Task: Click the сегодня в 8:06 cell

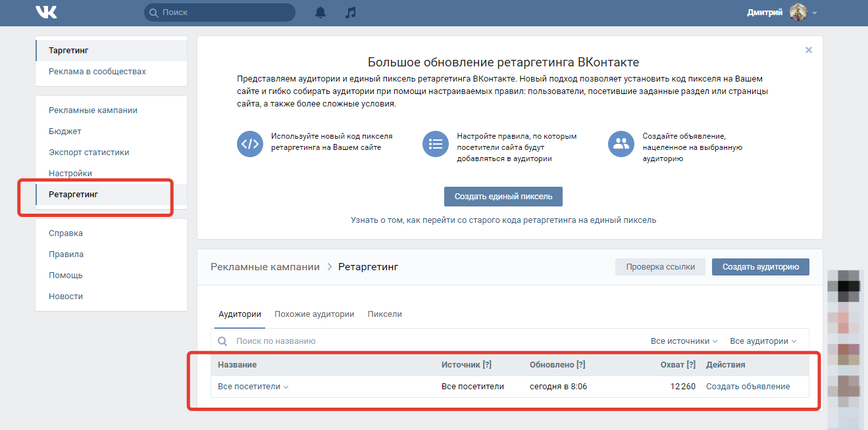Action: (x=558, y=387)
